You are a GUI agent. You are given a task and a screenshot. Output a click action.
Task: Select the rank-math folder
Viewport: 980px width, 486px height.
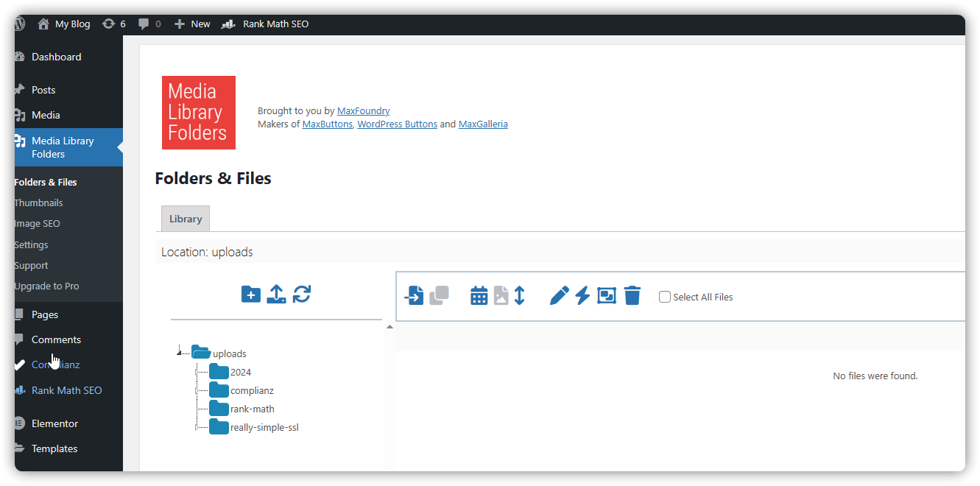pyautogui.click(x=252, y=409)
